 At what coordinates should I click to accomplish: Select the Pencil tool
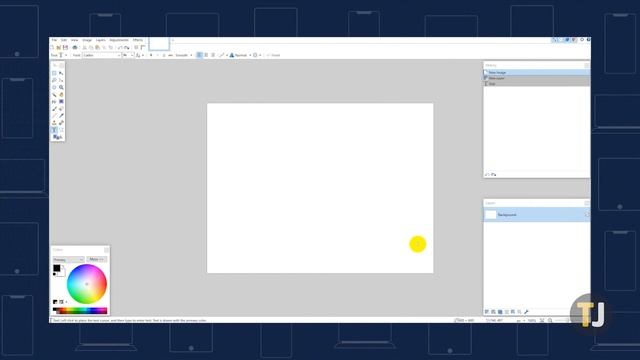coord(54,116)
